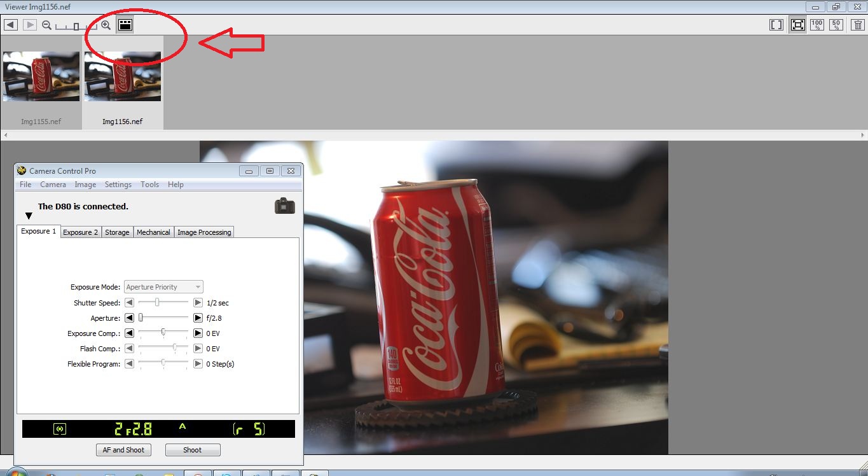
Task: Advance to the next image in Viewer
Action: (29, 25)
